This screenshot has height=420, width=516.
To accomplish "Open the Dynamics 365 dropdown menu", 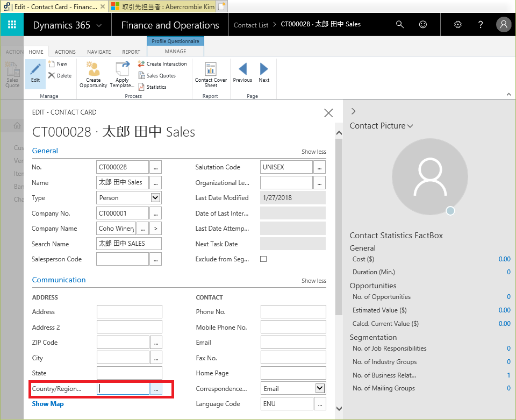I will (99, 25).
